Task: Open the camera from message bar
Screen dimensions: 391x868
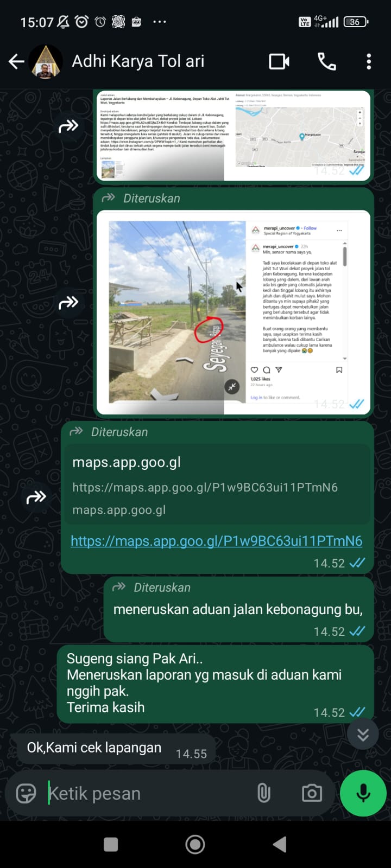Action: click(312, 794)
